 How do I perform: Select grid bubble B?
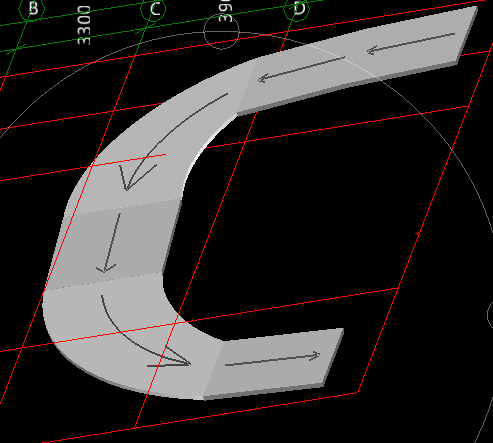point(31,9)
